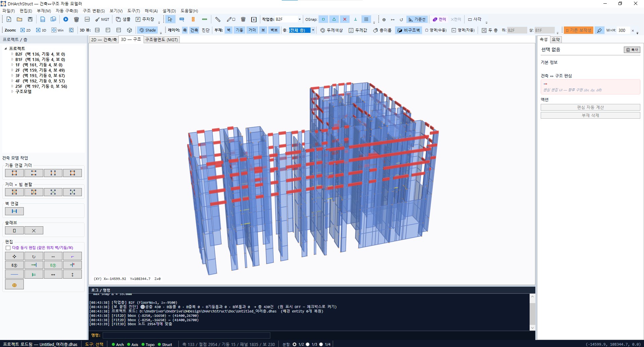644x347 pixels.
Task: Expand the B2F tree node
Action: pyautogui.click(x=12, y=54)
